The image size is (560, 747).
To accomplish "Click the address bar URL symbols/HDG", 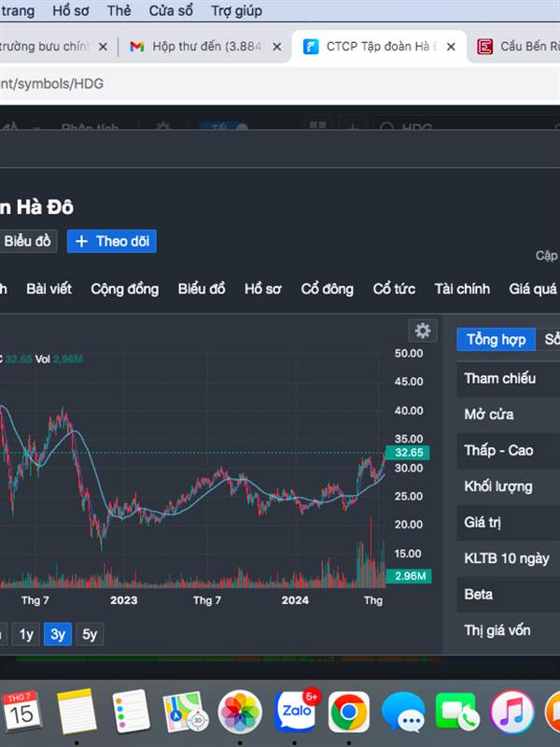I will [51, 84].
